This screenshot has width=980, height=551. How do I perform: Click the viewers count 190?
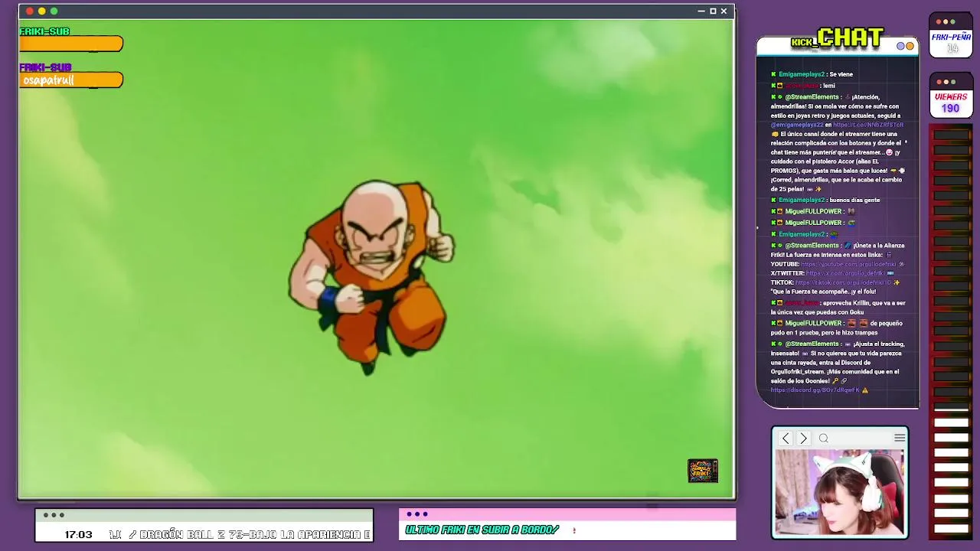point(950,109)
